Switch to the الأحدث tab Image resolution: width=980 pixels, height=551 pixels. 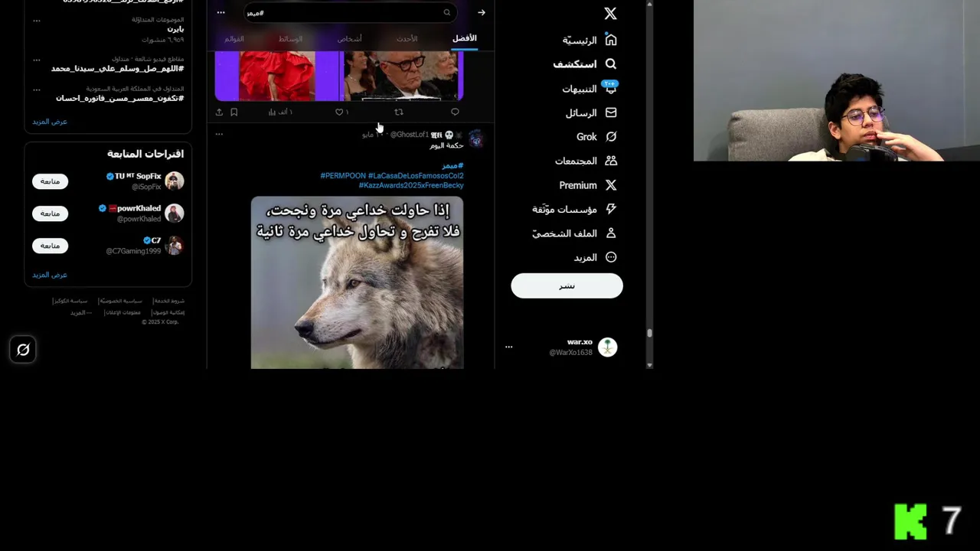coord(407,38)
